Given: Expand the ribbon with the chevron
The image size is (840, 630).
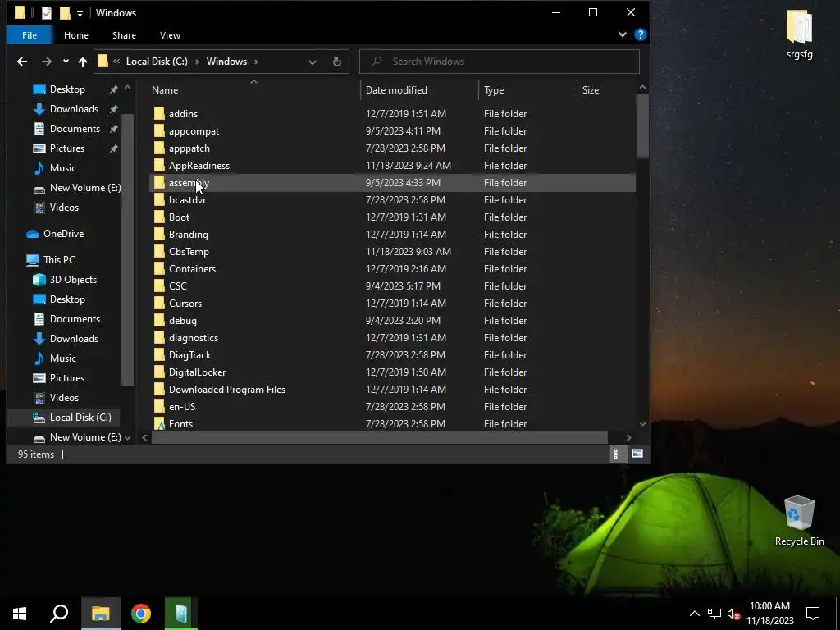Looking at the screenshot, I should click(x=622, y=34).
